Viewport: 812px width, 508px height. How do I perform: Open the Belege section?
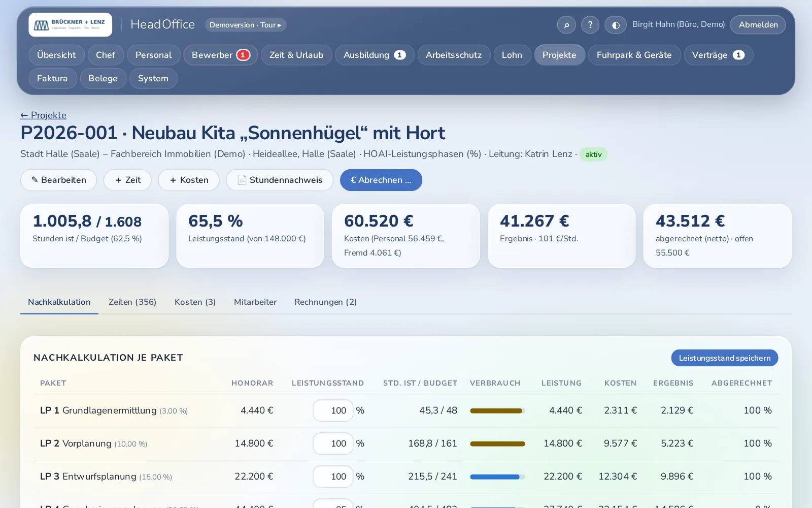point(103,78)
